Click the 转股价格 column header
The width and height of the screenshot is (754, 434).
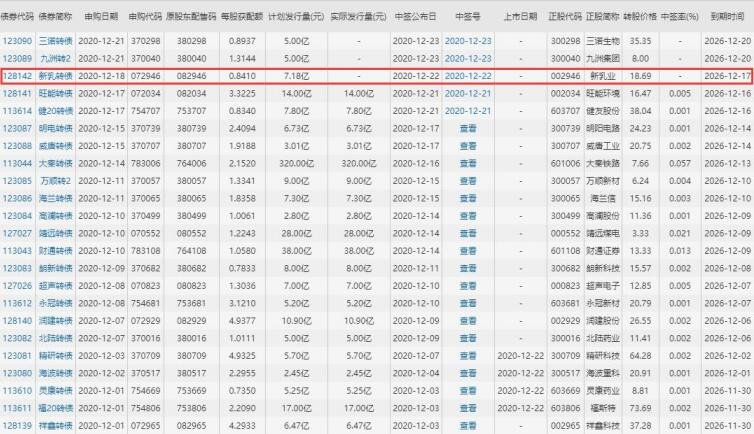point(640,16)
